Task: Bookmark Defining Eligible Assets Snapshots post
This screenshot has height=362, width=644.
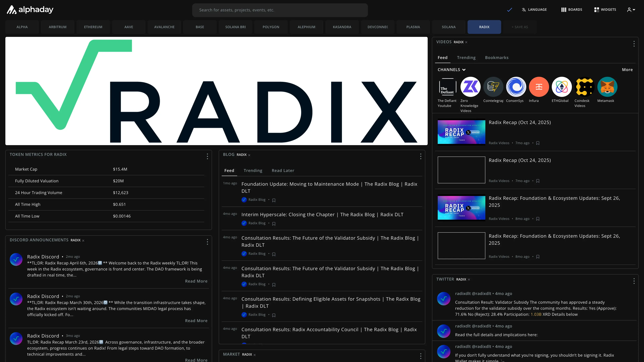Action: 274,315
